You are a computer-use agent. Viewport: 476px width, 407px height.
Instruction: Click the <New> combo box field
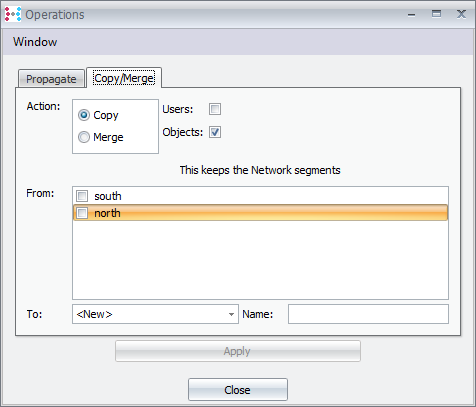pyautogui.click(x=155, y=314)
